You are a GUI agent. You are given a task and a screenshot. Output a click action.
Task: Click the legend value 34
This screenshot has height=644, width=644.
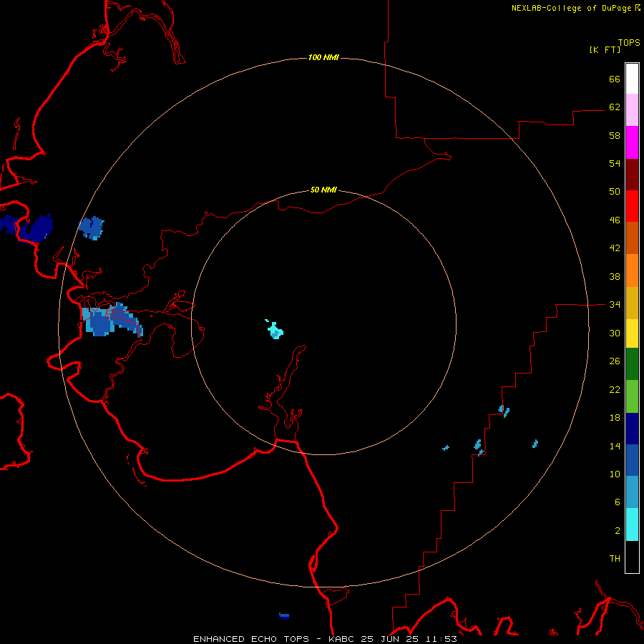coord(615,305)
